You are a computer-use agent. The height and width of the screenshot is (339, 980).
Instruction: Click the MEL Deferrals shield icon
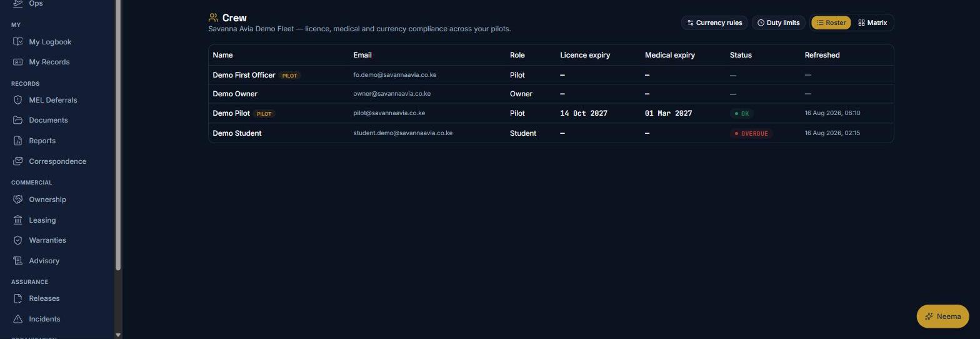tap(17, 100)
